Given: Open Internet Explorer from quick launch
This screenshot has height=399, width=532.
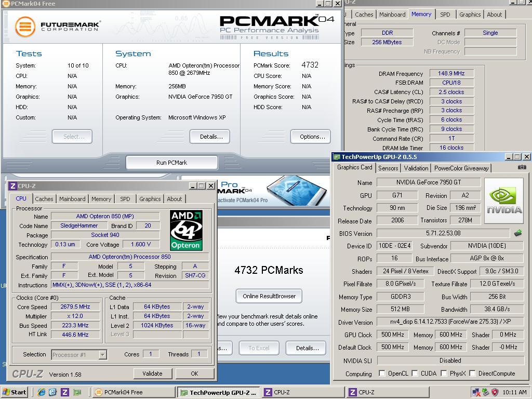Looking at the screenshot, I should [x=42, y=392].
